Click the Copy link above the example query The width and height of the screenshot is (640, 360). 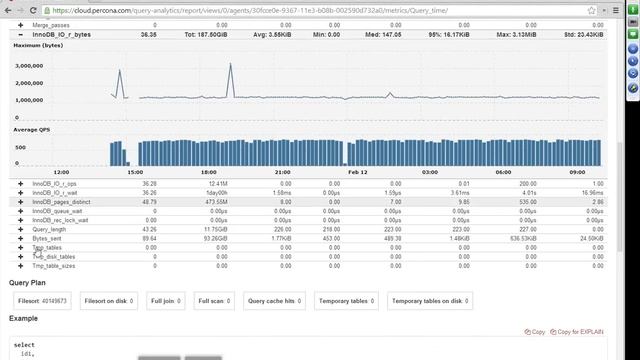[535, 332]
